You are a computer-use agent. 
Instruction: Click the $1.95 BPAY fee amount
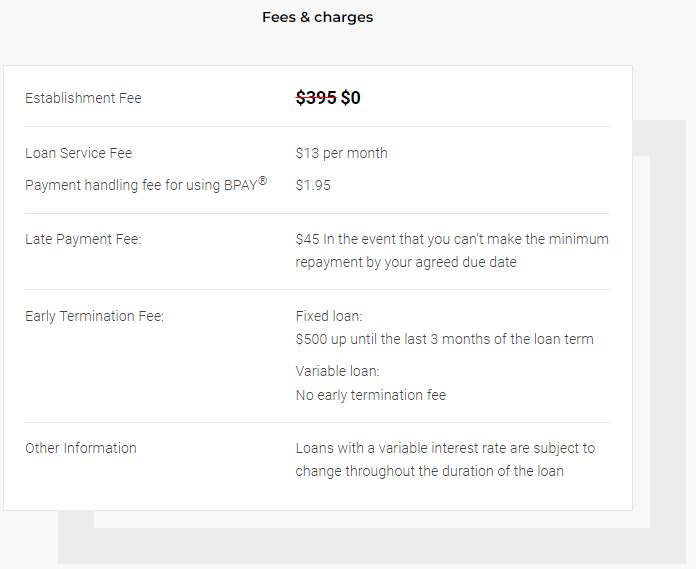click(313, 185)
